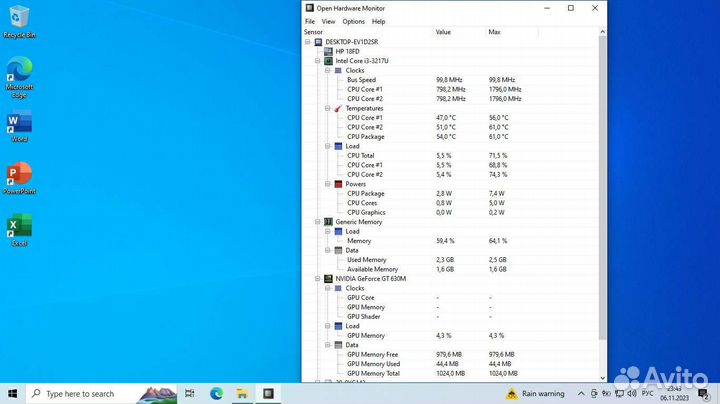
Task: Select the CPU Cores power row
Action: (450, 203)
